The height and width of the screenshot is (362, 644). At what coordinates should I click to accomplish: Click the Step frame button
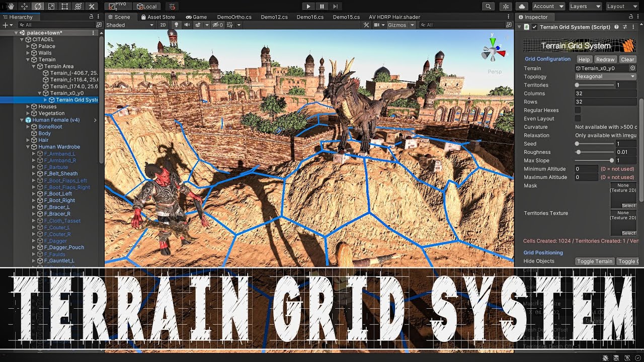[336, 7]
